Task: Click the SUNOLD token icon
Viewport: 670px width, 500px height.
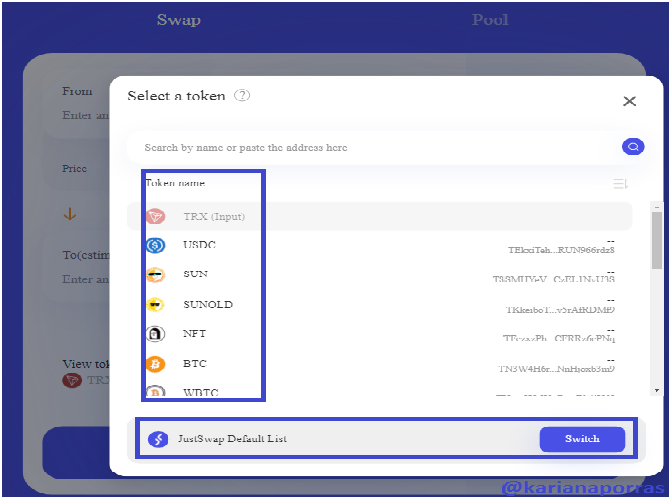Action: coord(156,304)
